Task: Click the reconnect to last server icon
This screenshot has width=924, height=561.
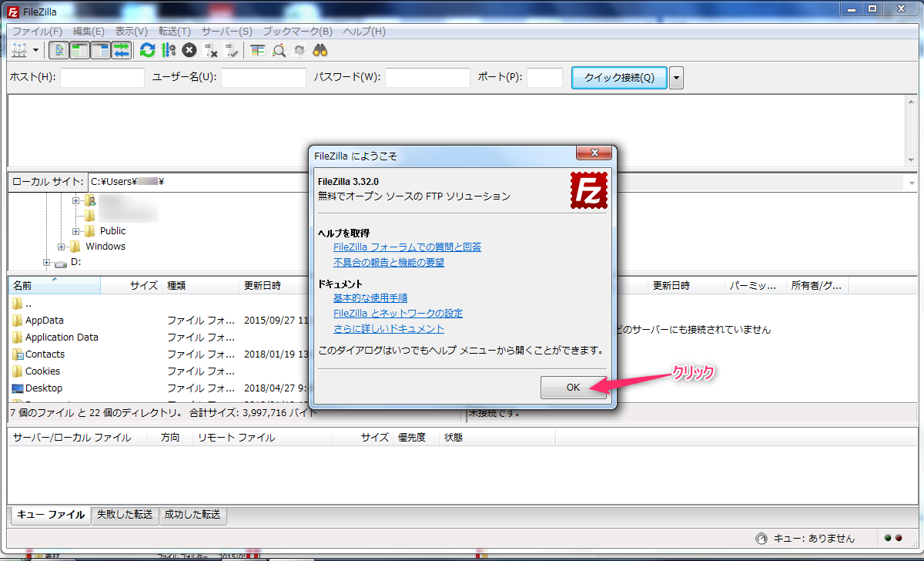Action: click(232, 51)
